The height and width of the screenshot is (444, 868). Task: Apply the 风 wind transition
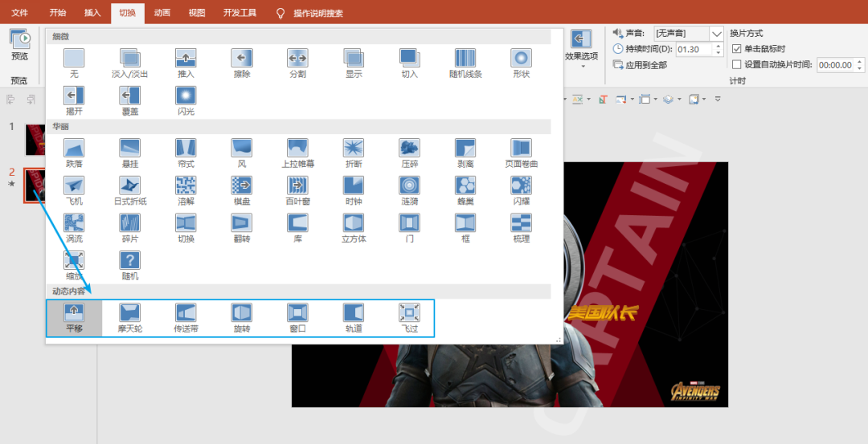pyautogui.click(x=242, y=153)
